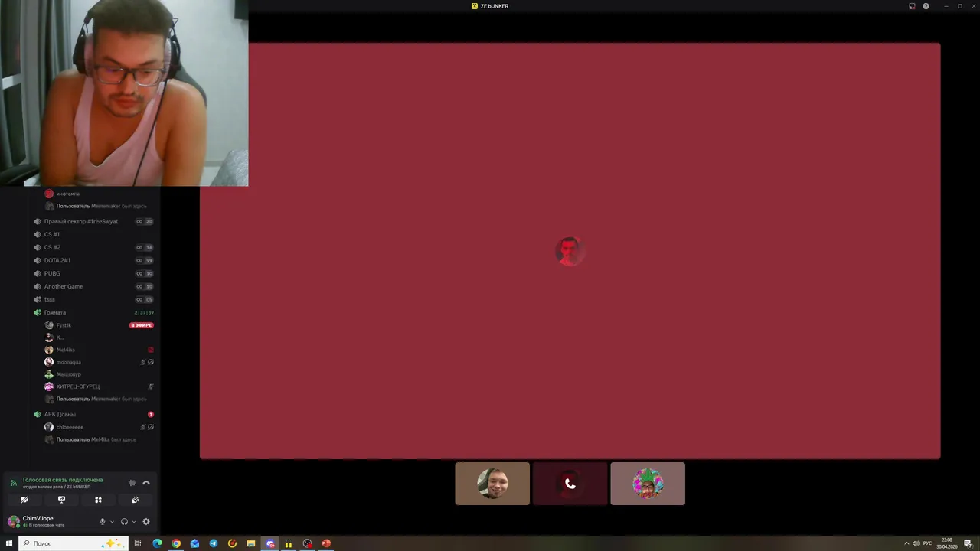
Task: Open the Windows Start menu
Action: (9, 543)
